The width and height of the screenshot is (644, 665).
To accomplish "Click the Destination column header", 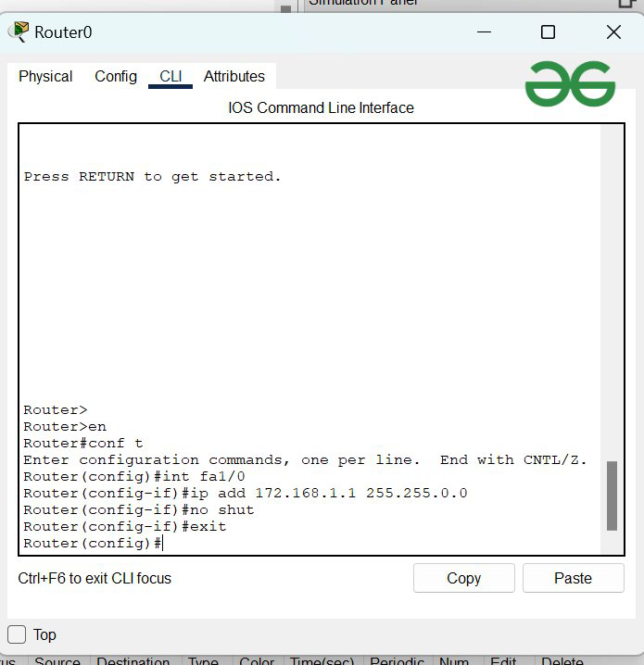I will pos(133,661).
